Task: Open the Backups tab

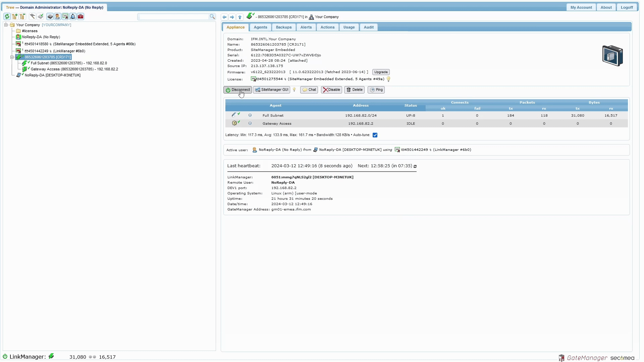Action: 283,27
